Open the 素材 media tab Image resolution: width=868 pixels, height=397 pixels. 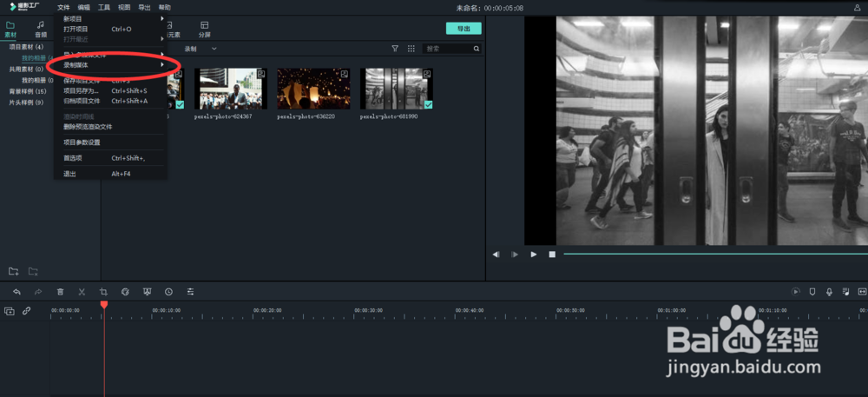click(10, 30)
